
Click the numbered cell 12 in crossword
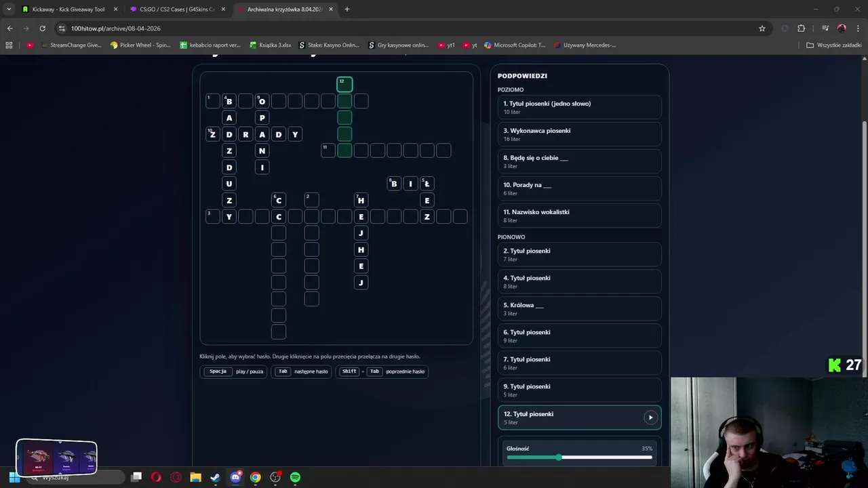click(x=344, y=84)
